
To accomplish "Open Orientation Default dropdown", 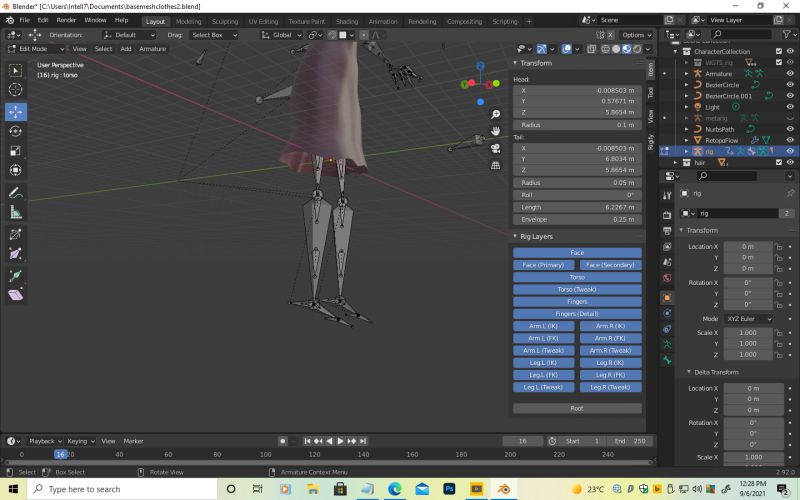I will click(x=129, y=35).
